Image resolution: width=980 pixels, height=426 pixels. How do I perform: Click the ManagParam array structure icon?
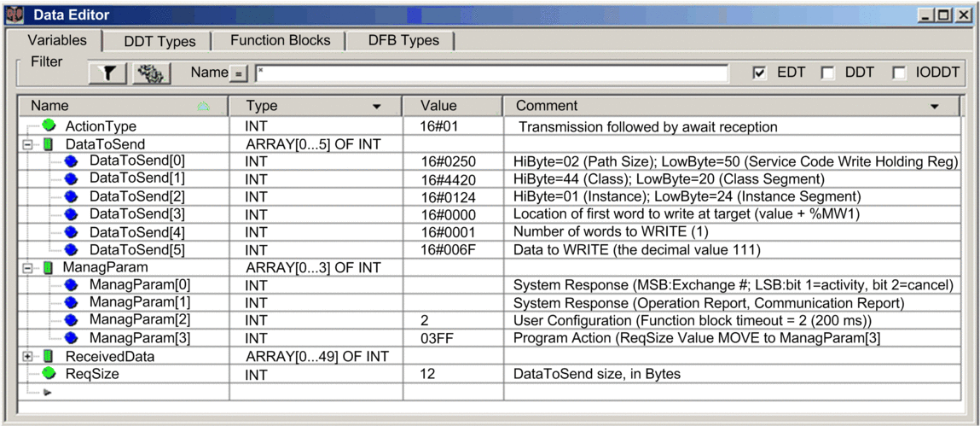pyautogui.click(x=48, y=267)
